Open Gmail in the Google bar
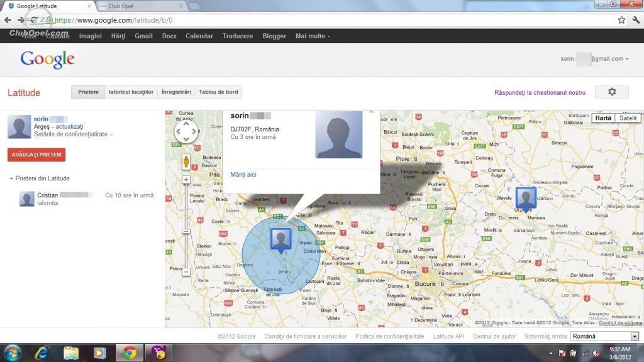The height and width of the screenshot is (362, 644). pos(144,36)
